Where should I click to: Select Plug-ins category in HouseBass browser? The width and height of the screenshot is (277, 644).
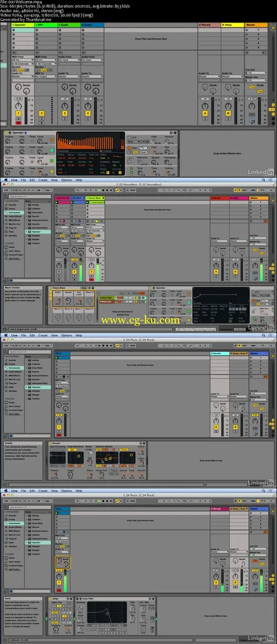(12, 227)
